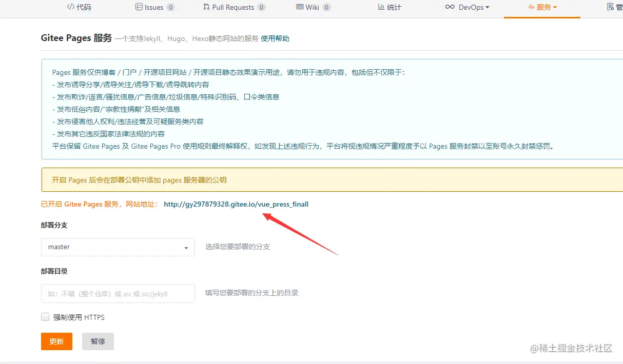Click the 统计 bar chart icon

381,7
